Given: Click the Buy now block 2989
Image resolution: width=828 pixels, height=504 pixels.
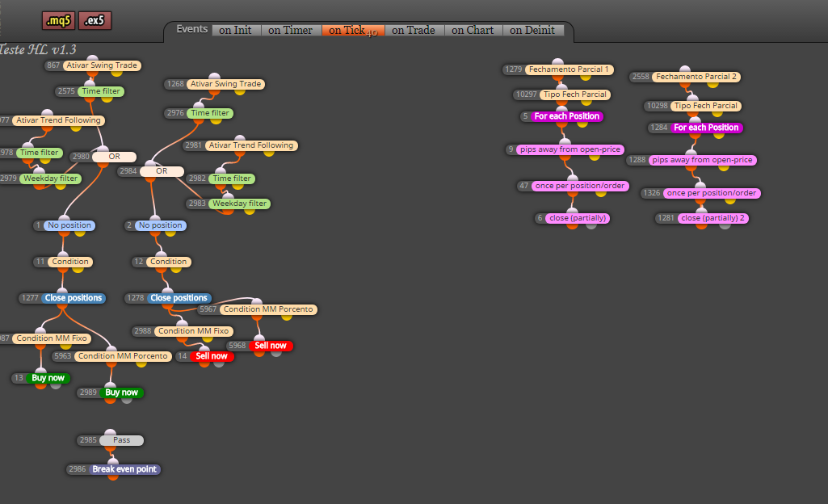Looking at the screenshot, I should 121,393.
